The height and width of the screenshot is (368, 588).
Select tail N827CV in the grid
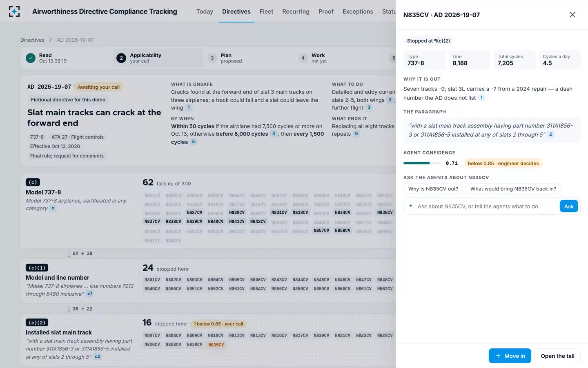click(194, 213)
